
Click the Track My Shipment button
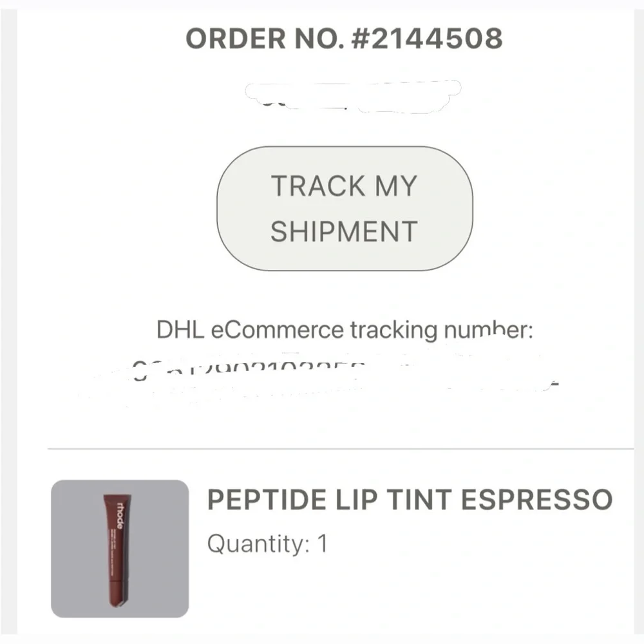(x=345, y=208)
